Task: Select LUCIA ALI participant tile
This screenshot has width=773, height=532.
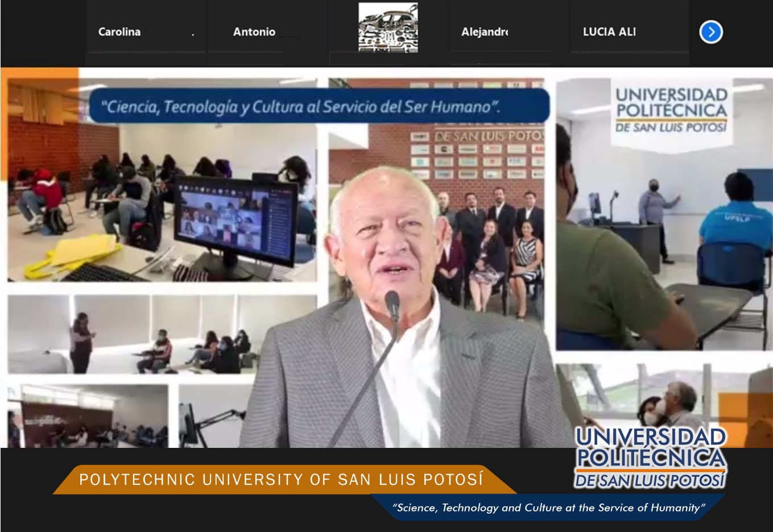Action: pos(629,32)
